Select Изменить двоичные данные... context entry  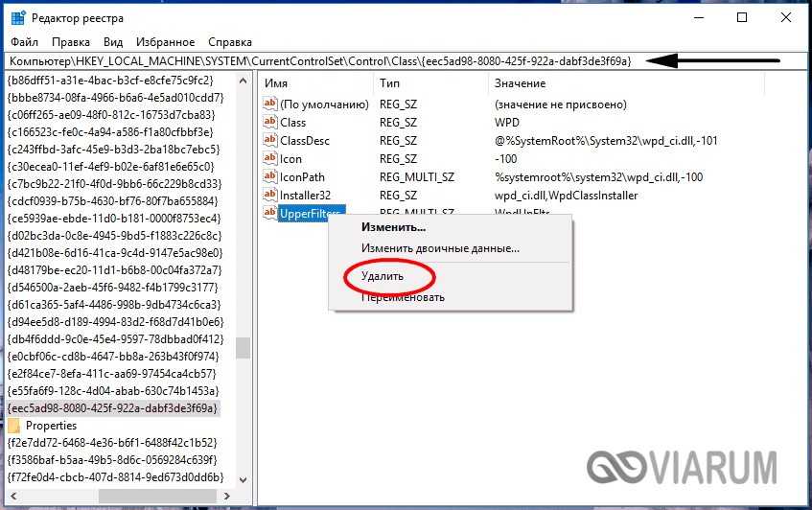pyautogui.click(x=440, y=248)
